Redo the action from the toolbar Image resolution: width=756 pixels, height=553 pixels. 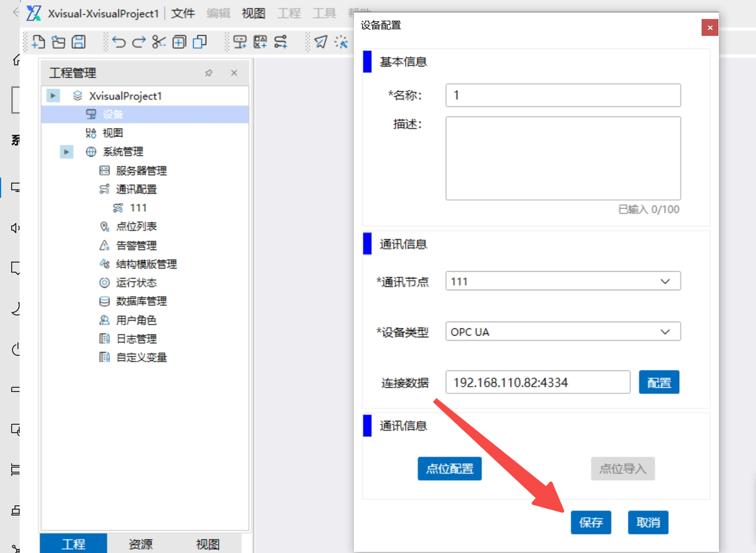(139, 42)
